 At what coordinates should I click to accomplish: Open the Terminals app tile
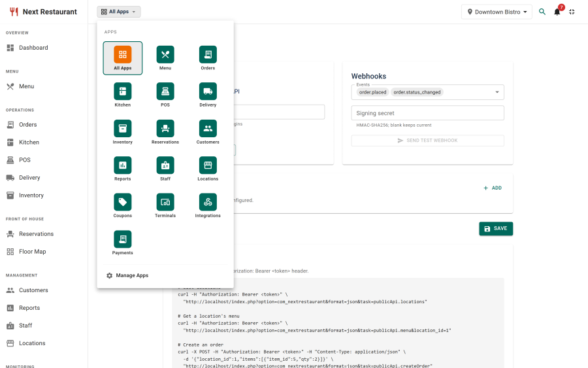(165, 205)
